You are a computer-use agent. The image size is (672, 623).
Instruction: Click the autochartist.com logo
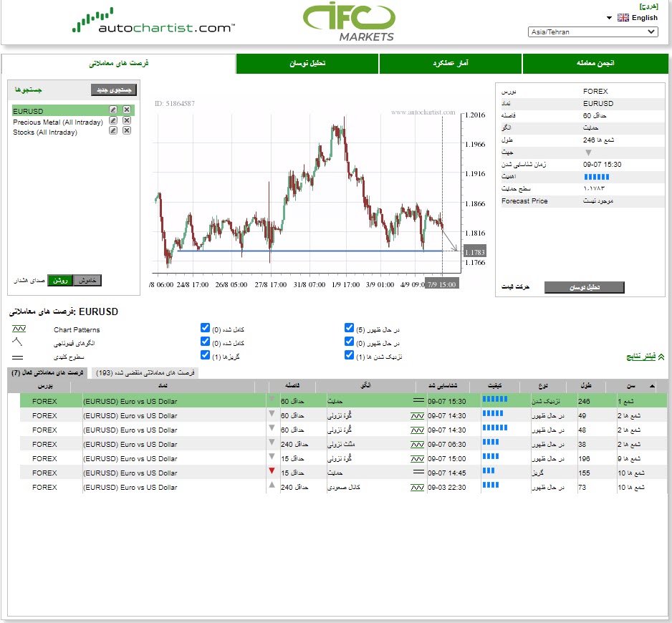coord(153,21)
